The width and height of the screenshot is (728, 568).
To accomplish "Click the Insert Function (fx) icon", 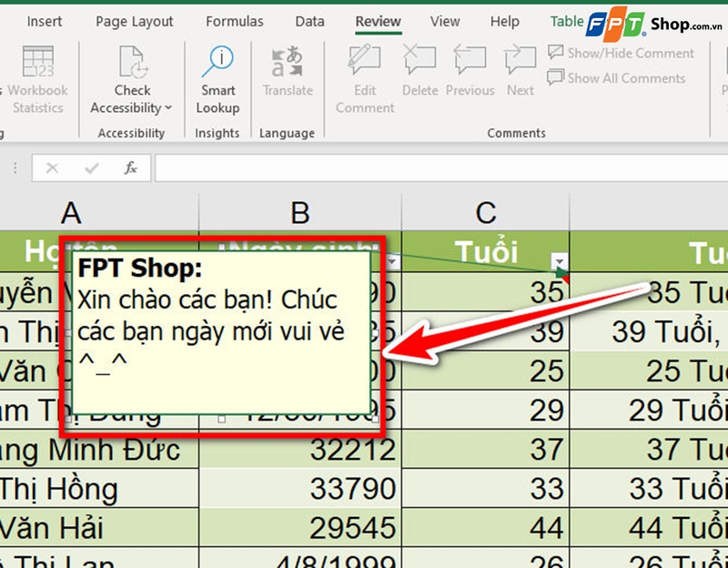I will pyautogui.click(x=127, y=168).
